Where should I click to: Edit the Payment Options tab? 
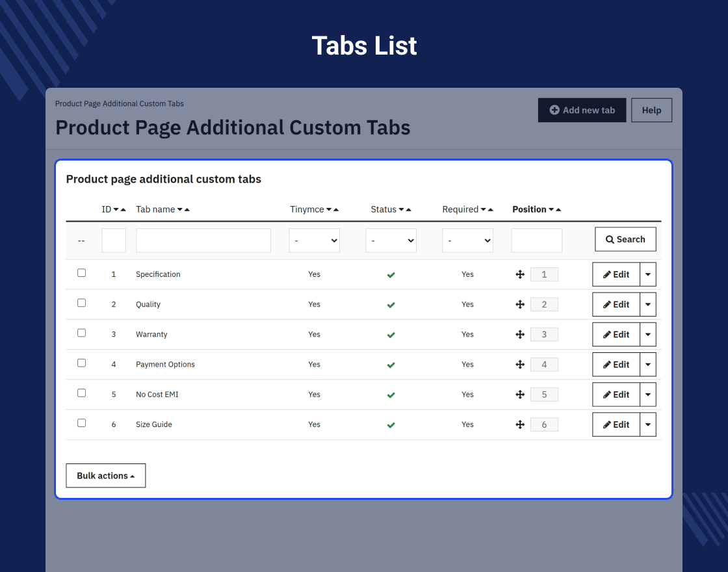pyautogui.click(x=616, y=365)
